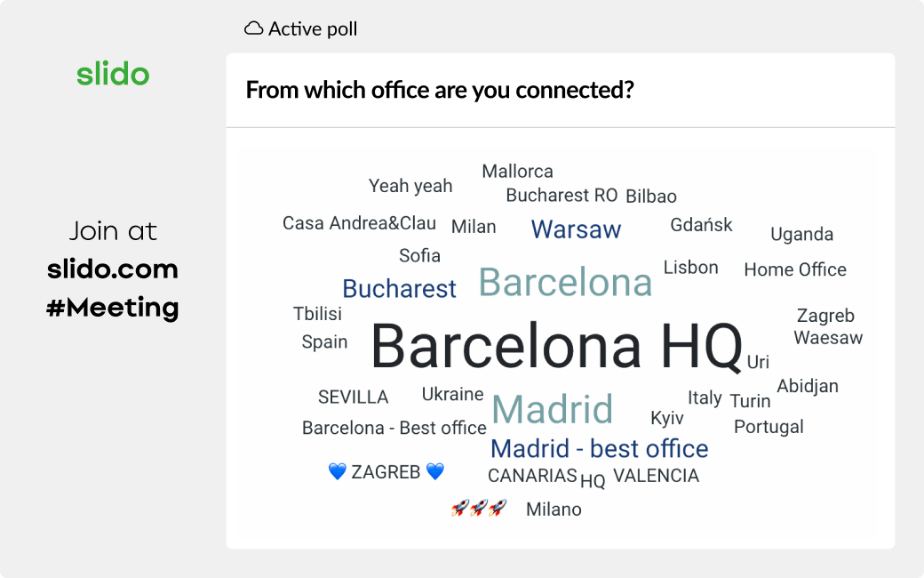Screen dimensions: 924x578
Task: Click the cloud icon beside Active poll
Action: (x=254, y=28)
